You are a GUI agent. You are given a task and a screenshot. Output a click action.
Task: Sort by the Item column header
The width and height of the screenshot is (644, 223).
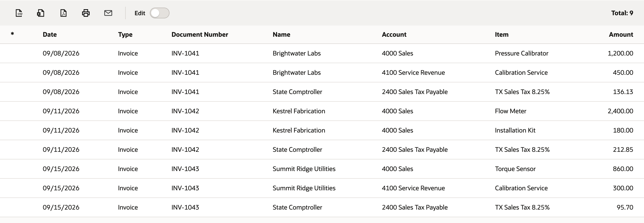tap(502, 34)
